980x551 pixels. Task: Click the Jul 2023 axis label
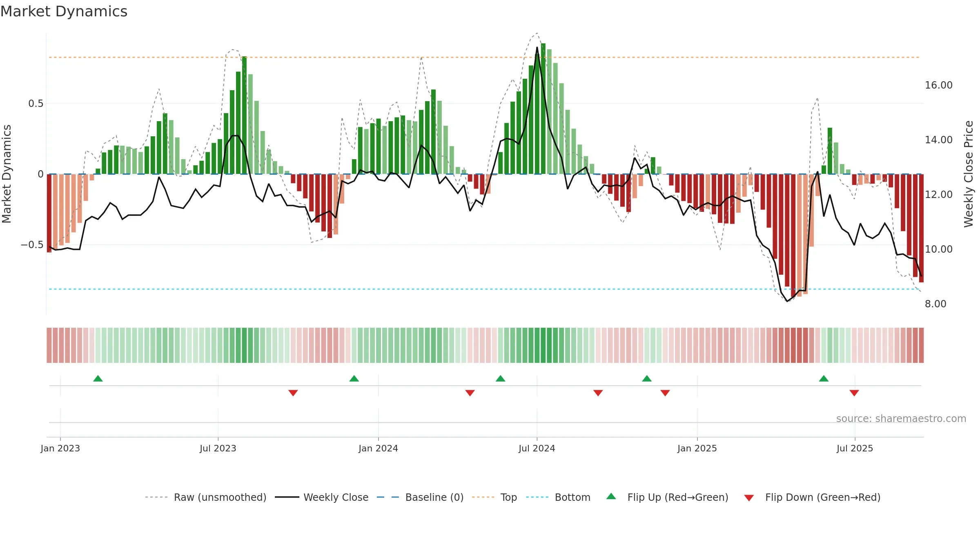click(218, 448)
